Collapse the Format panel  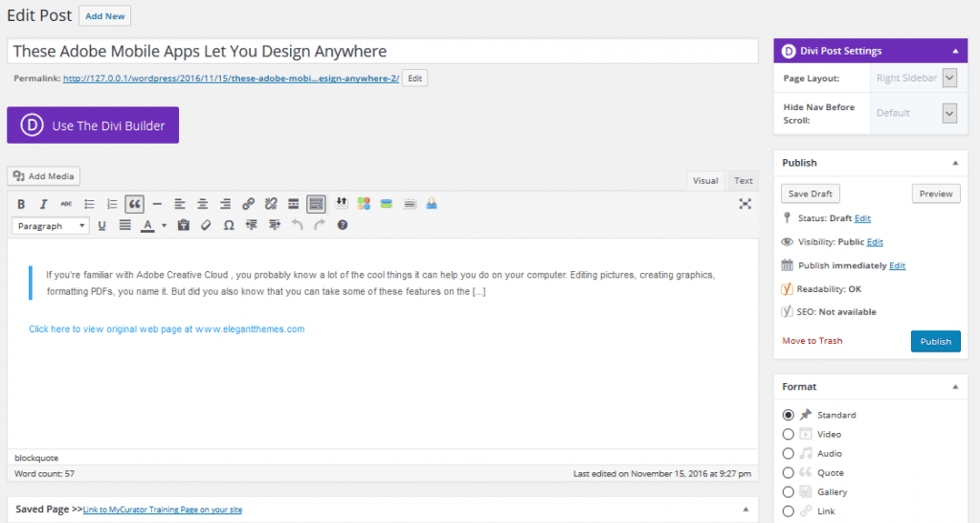pyautogui.click(x=955, y=387)
